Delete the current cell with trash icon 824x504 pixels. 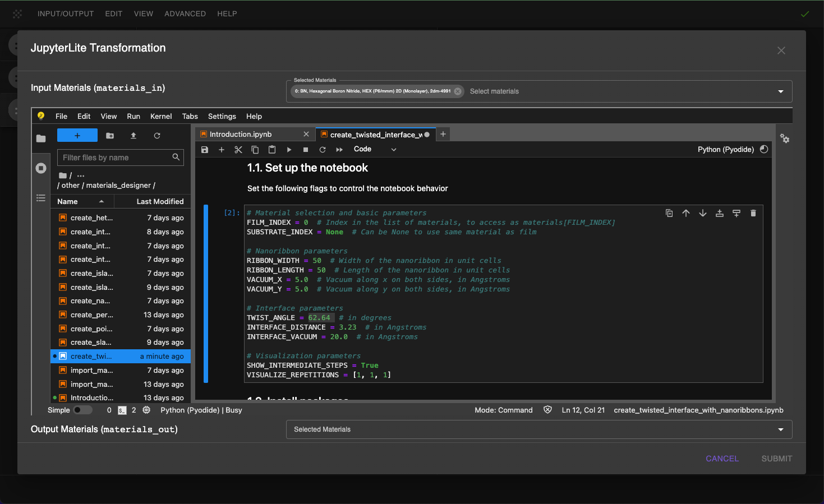pos(753,213)
